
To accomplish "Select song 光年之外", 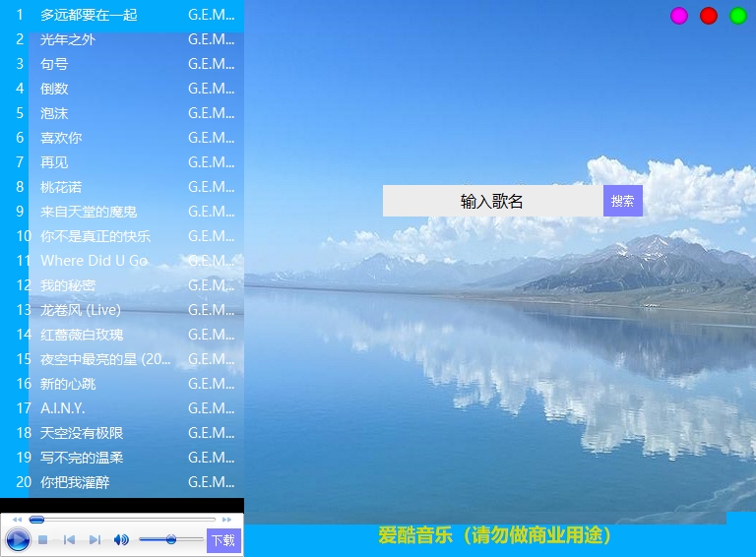I will [68, 39].
